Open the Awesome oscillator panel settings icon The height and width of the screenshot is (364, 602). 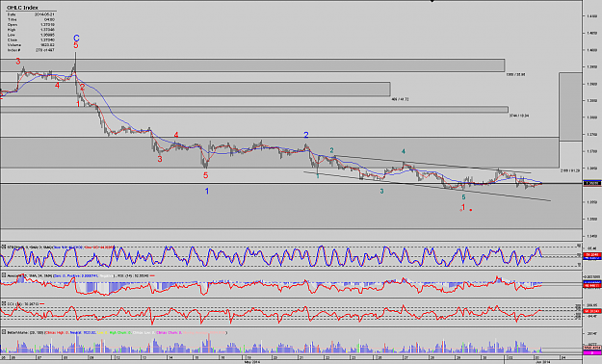coord(4,275)
